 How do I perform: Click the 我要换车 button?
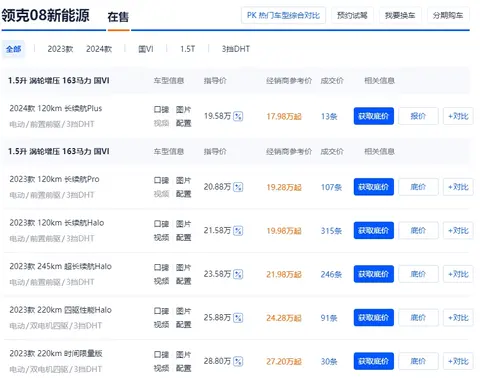point(400,15)
